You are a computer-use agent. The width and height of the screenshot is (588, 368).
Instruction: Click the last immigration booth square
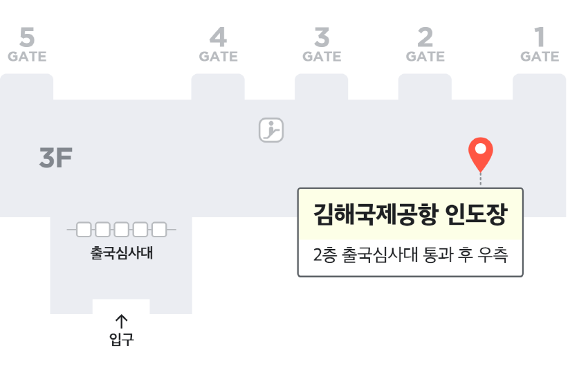(159, 230)
